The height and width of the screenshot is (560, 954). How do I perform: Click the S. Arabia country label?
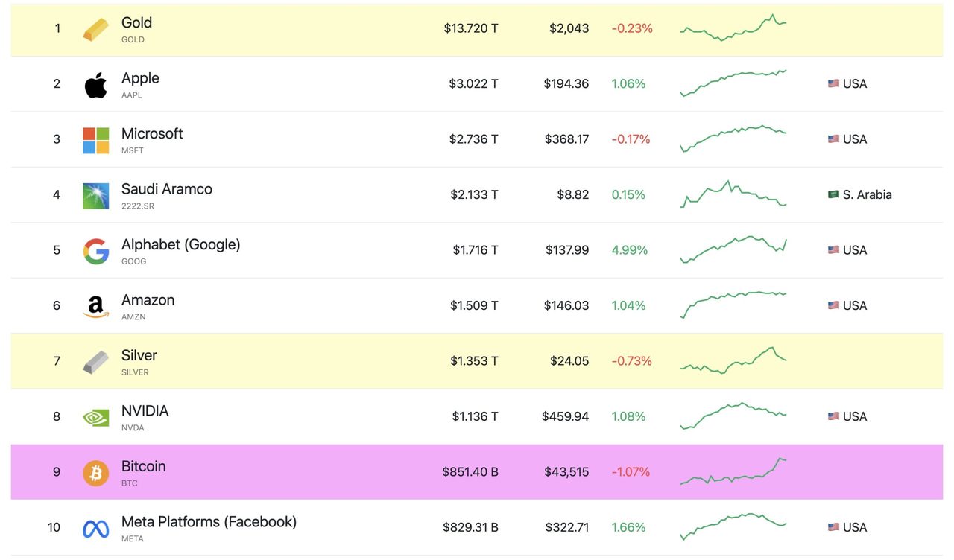(x=868, y=194)
